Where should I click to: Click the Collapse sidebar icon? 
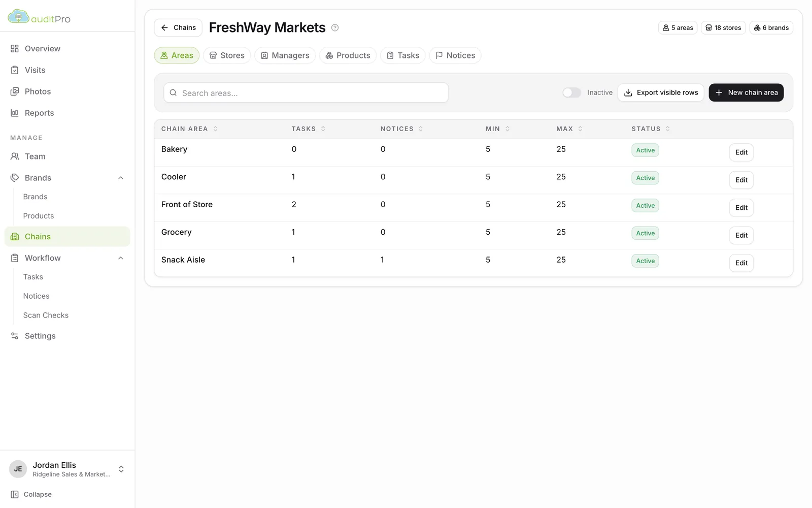15,494
